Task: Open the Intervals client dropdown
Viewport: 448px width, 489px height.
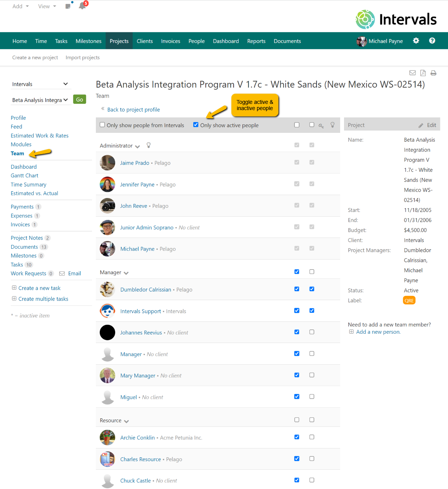Action: [39, 84]
